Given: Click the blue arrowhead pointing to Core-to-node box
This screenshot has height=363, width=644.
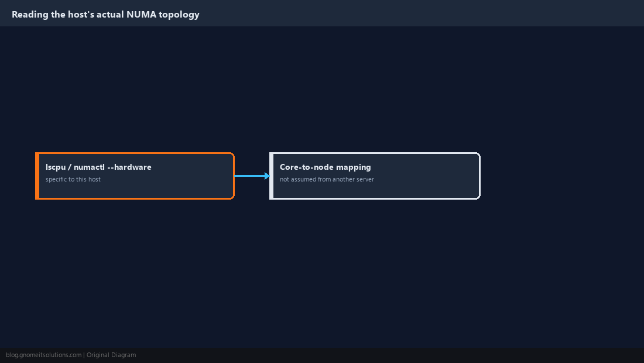Looking at the screenshot, I should click(x=267, y=176).
